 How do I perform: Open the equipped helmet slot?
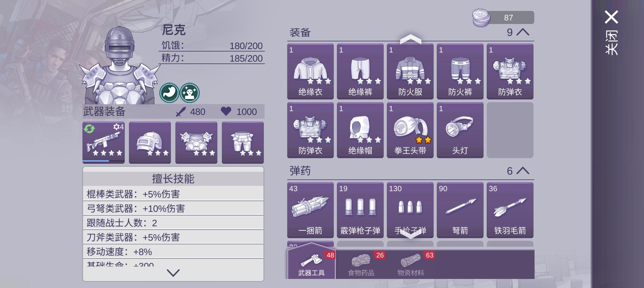150,142
